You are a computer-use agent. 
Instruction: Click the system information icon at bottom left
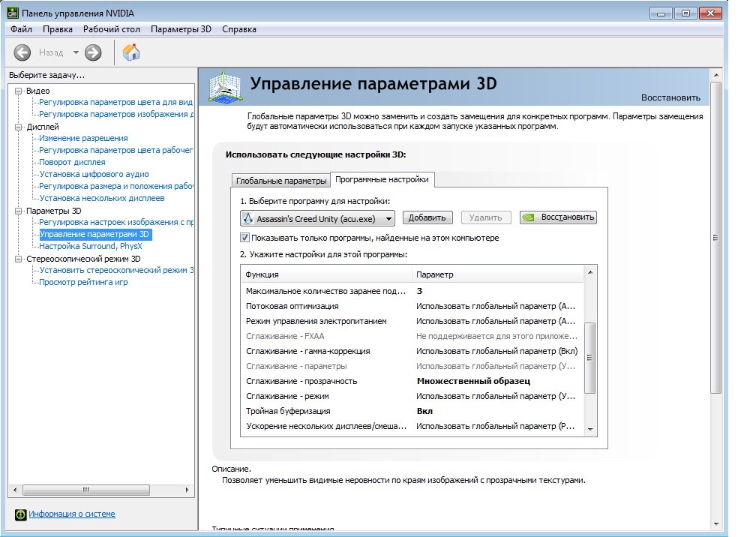pyautogui.click(x=20, y=514)
